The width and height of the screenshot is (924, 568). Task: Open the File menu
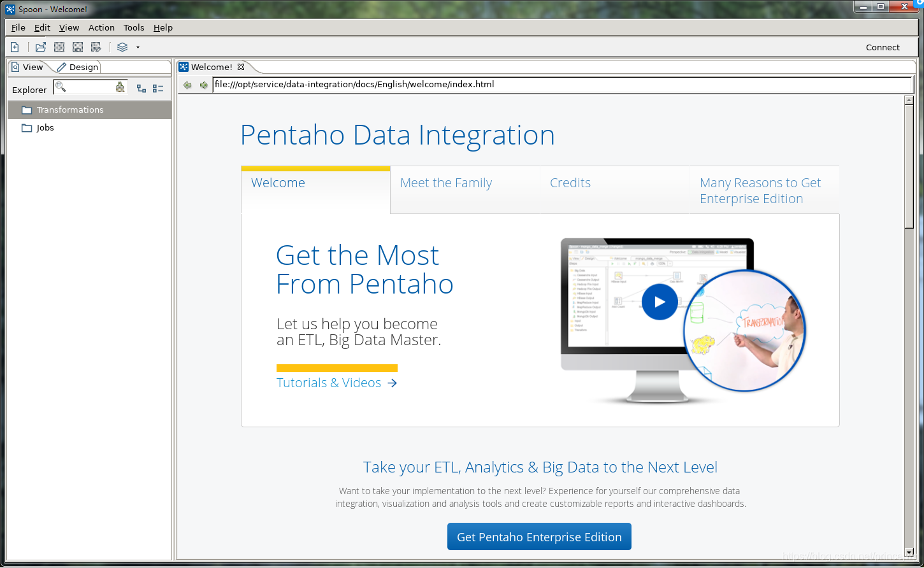[18, 27]
